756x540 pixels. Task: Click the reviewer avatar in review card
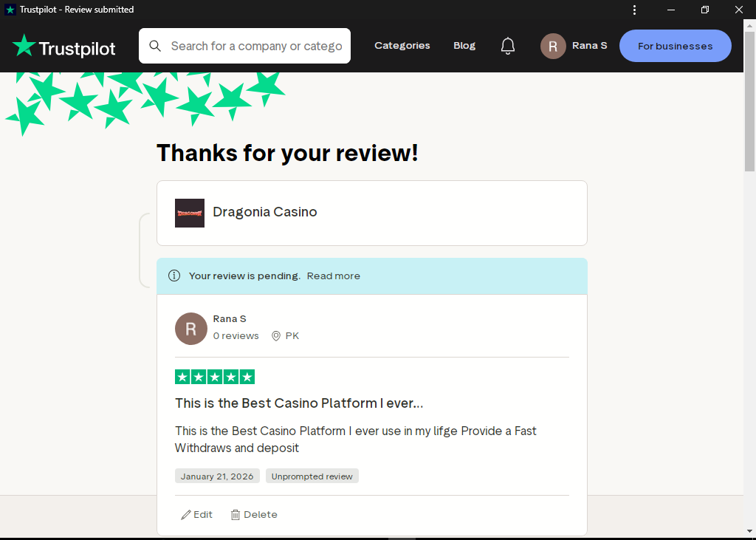click(191, 329)
